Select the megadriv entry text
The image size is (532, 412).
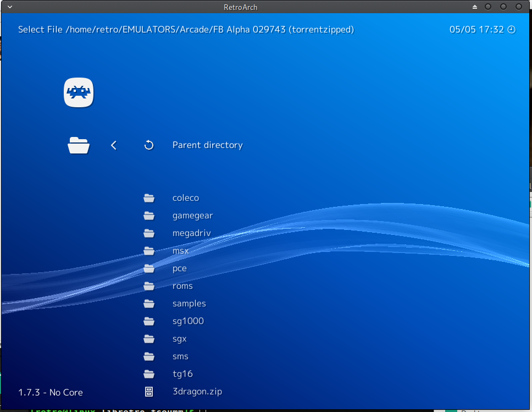click(192, 233)
